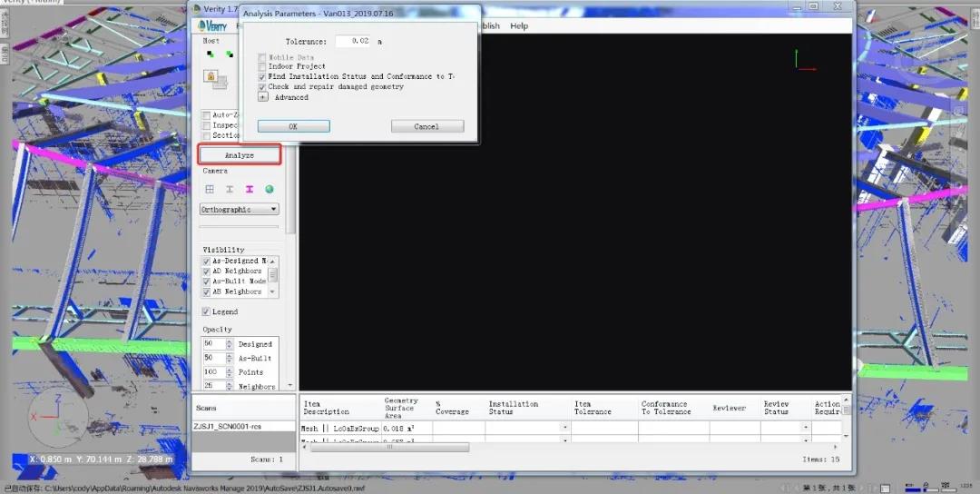Click Cancel in Analysis Parameters dialog
This screenshot has height=494, width=980.
point(426,126)
